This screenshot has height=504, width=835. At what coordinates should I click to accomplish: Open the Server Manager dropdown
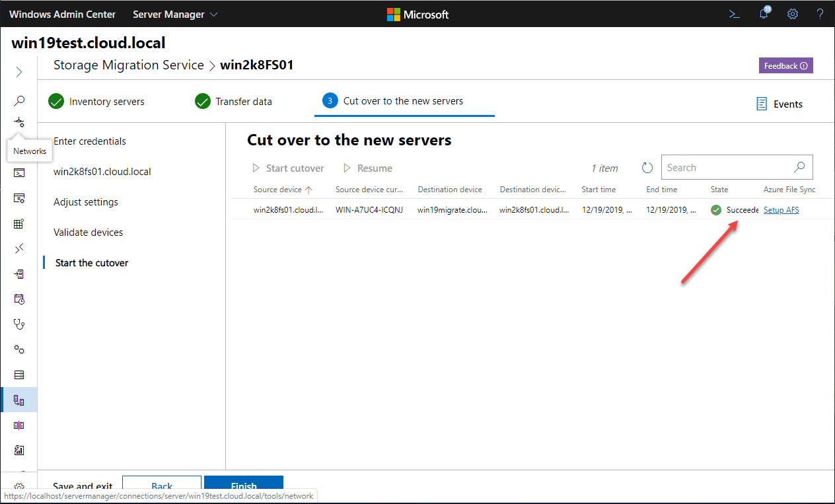pyautogui.click(x=175, y=14)
